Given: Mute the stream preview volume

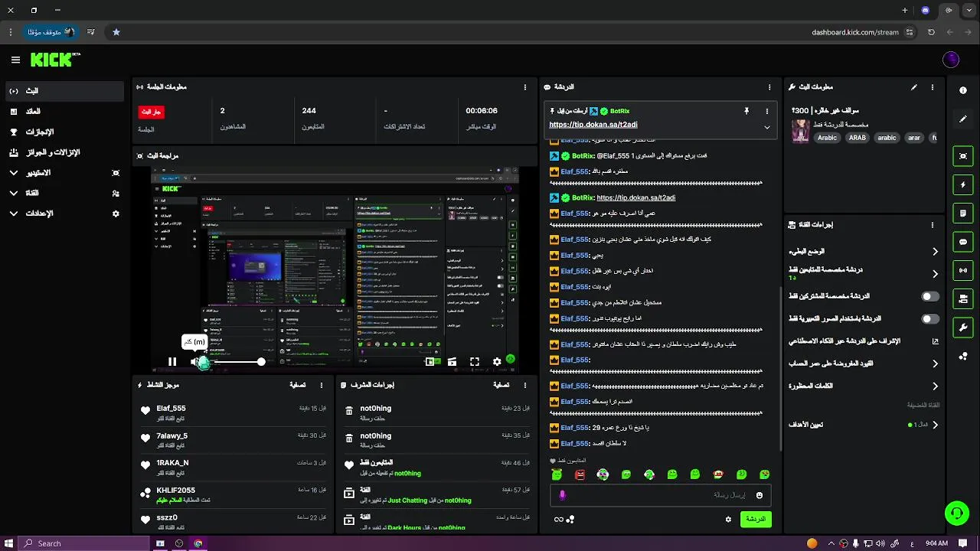Looking at the screenshot, I should pos(196,362).
